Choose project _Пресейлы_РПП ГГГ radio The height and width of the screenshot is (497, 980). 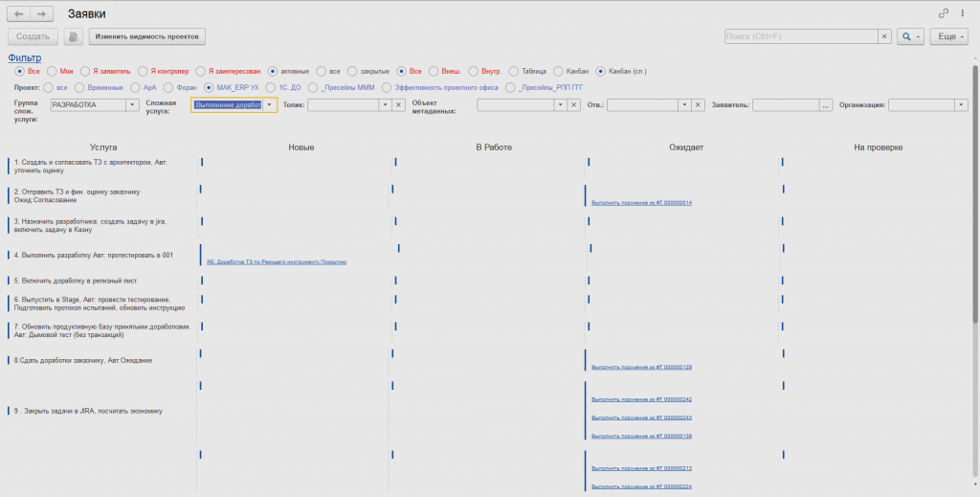[x=510, y=87]
